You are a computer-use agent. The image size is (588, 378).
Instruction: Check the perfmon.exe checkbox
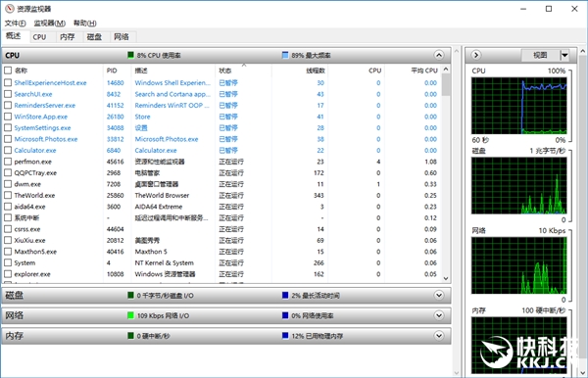pos(8,162)
